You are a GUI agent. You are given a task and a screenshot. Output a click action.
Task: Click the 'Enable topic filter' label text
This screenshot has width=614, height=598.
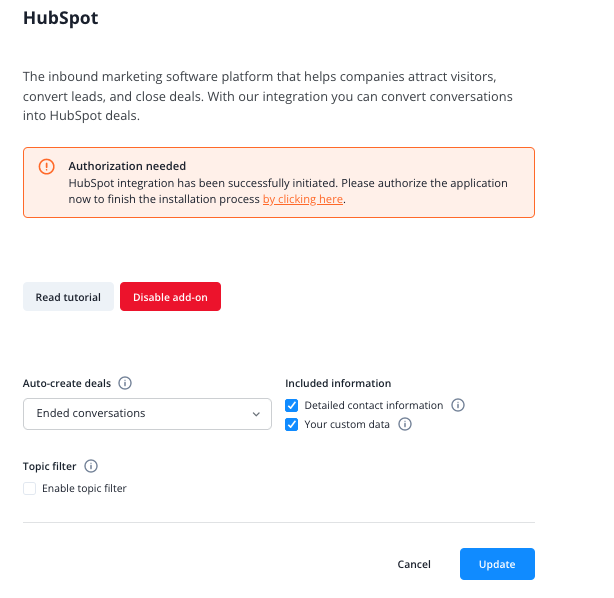[x=84, y=488]
